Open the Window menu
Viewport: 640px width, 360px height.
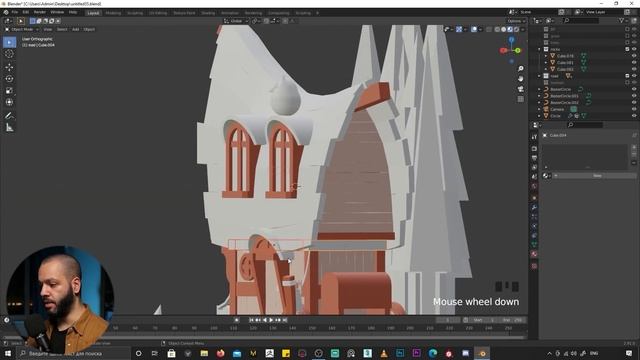click(x=57, y=12)
